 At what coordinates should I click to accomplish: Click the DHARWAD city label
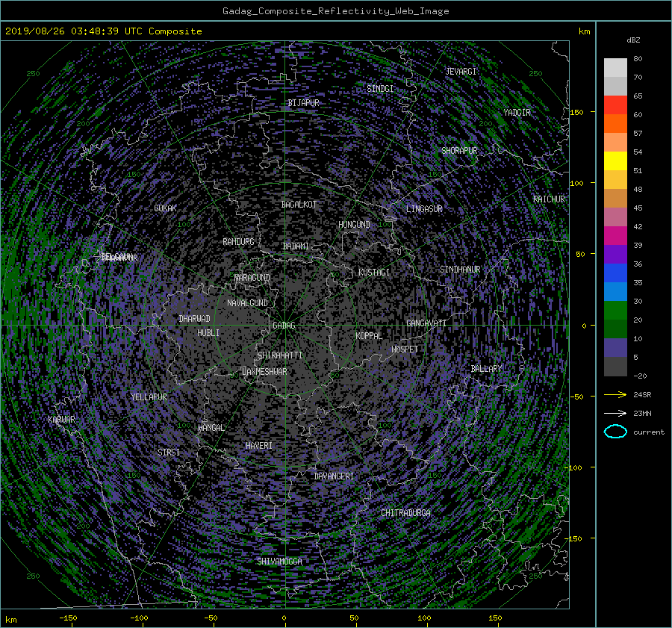point(194,319)
